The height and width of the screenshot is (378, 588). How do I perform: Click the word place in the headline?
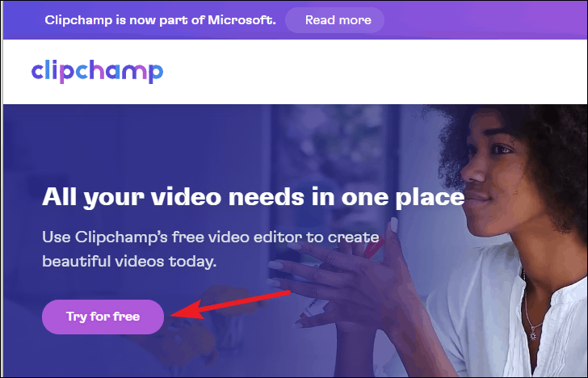(x=430, y=199)
